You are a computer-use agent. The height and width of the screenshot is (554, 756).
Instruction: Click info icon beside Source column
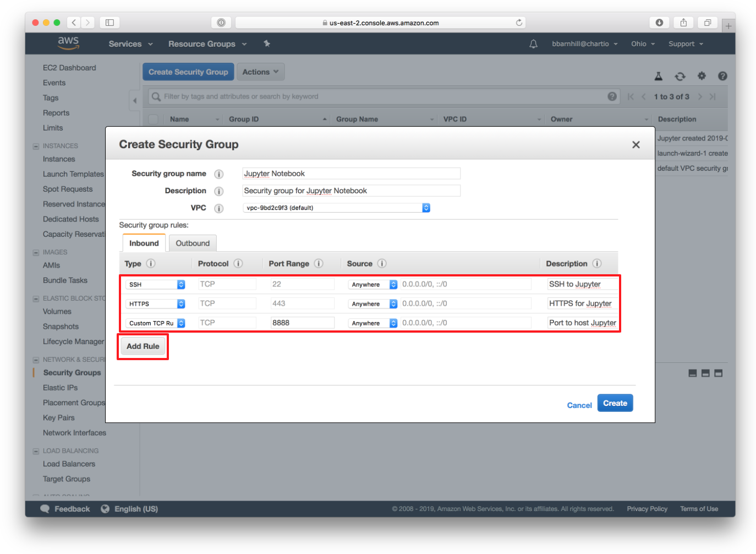point(382,264)
